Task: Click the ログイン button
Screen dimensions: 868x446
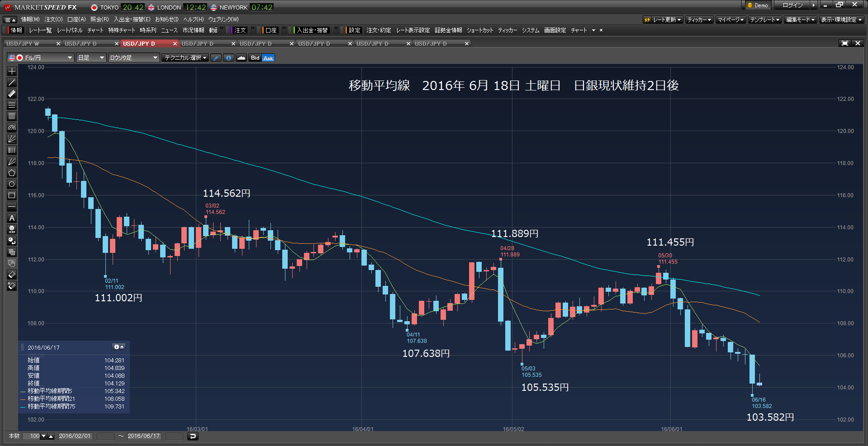Action: pos(792,5)
